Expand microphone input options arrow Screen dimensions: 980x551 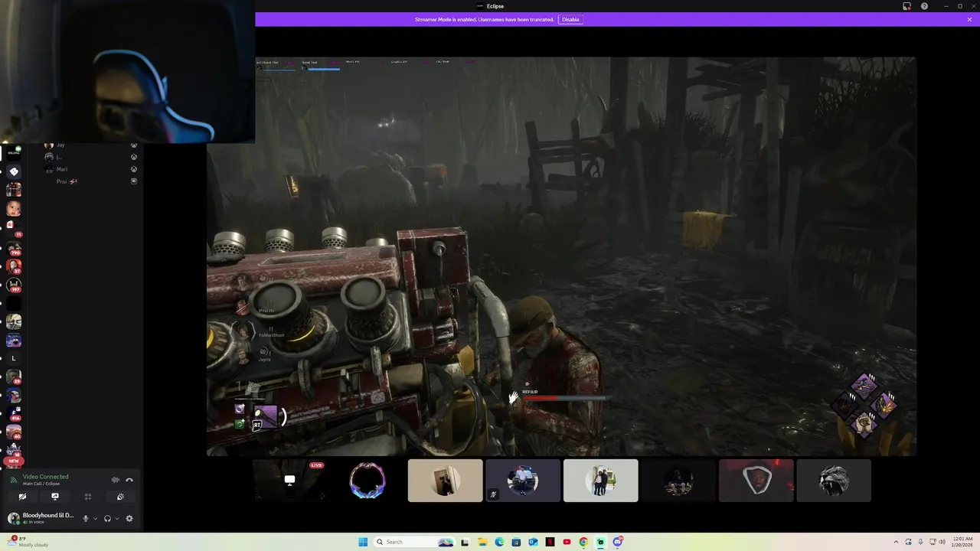point(95,518)
